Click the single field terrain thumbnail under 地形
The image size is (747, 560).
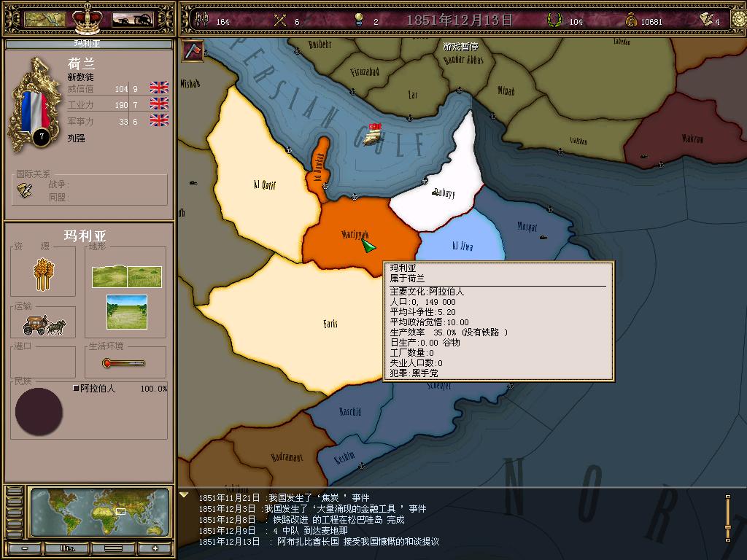point(127,312)
